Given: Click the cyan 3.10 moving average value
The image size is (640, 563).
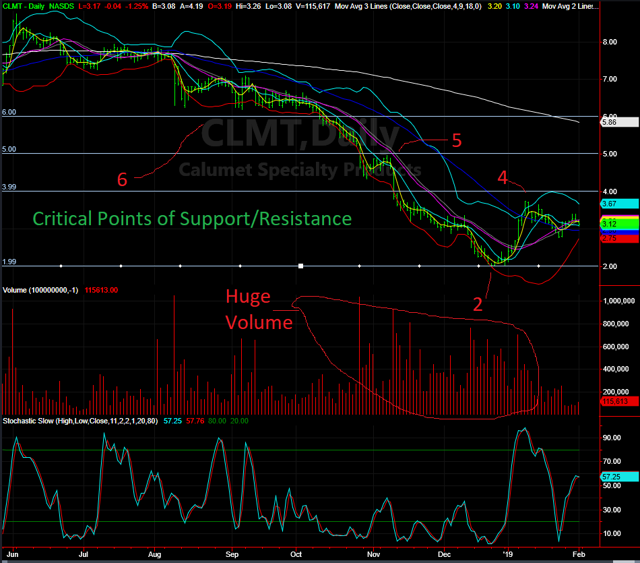Looking at the screenshot, I should [x=513, y=6].
